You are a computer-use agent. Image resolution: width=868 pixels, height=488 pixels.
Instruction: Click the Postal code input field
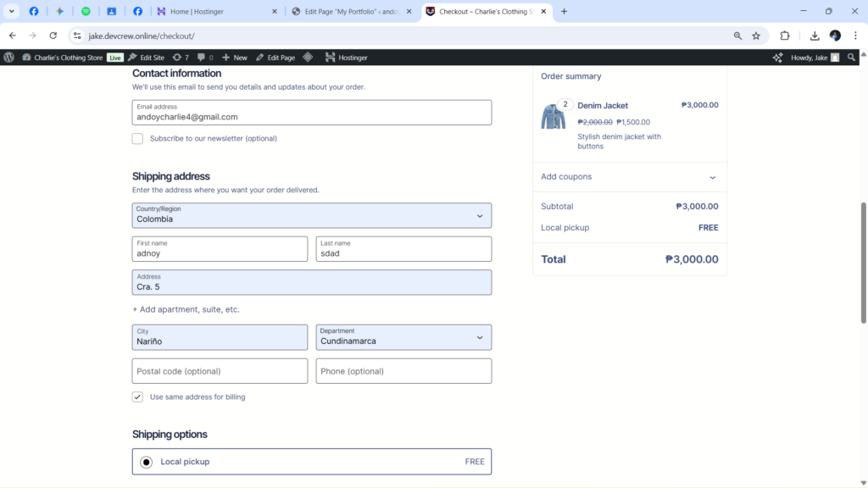[220, 371]
